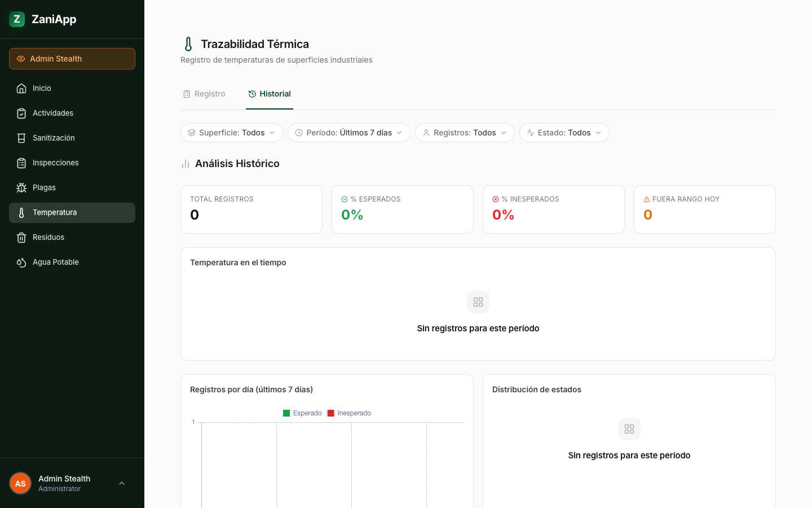The height and width of the screenshot is (508, 812).
Task: Click the history clock icon on Historial tab
Action: pos(252,94)
